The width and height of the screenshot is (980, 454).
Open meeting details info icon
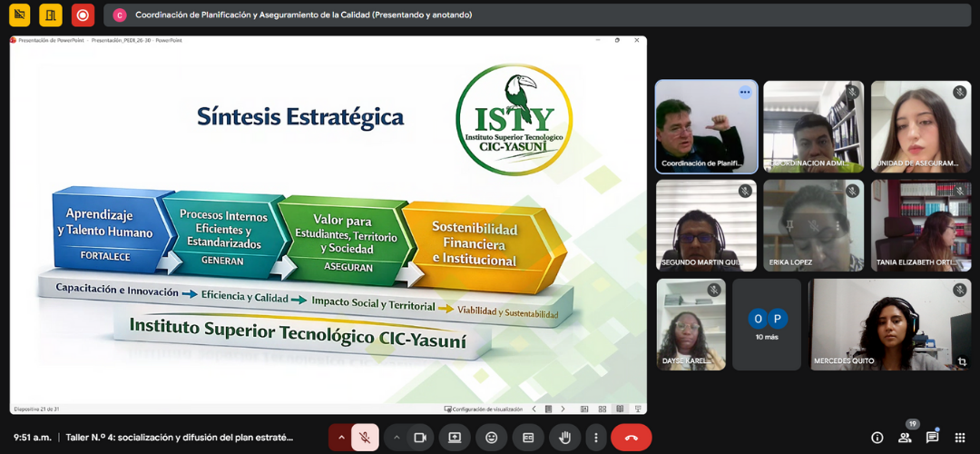(877, 438)
